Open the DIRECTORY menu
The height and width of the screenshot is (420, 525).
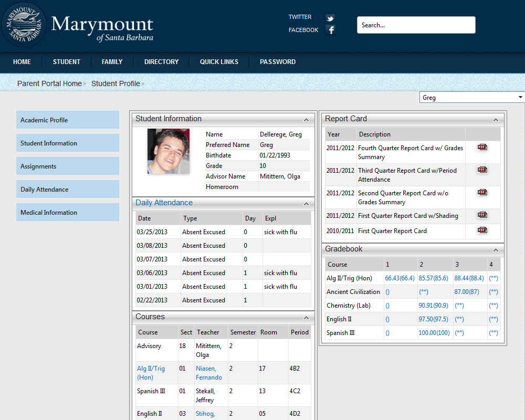pos(161,61)
